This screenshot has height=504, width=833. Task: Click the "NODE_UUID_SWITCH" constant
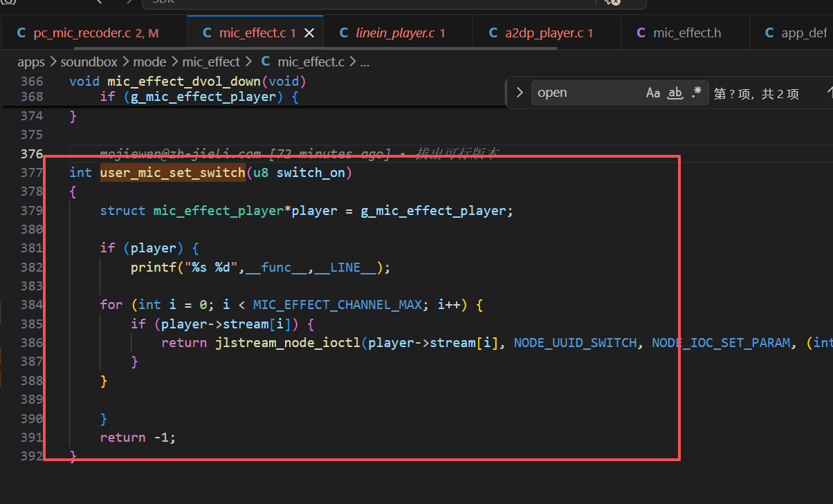tap(575, 343)
